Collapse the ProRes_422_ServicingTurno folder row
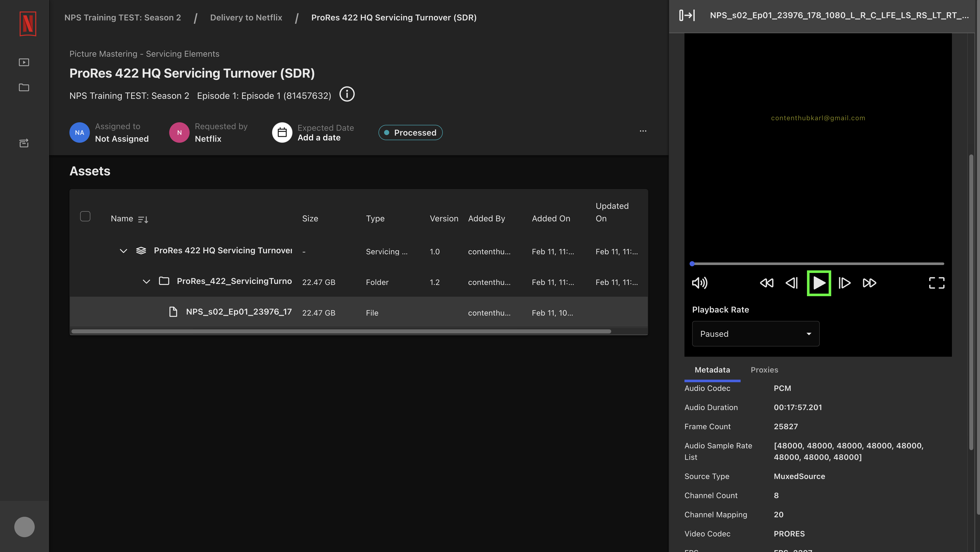 [x=146, y=282]
